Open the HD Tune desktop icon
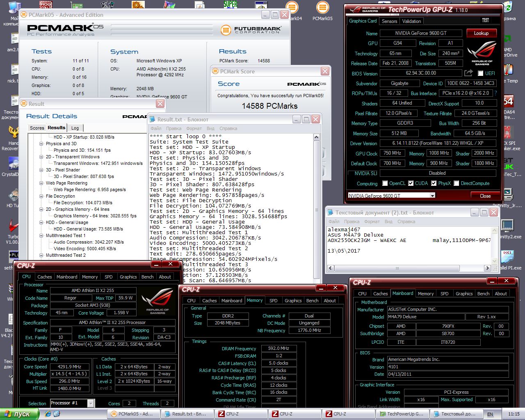Viewport: 525px width, 420px height. click(14, 195)
